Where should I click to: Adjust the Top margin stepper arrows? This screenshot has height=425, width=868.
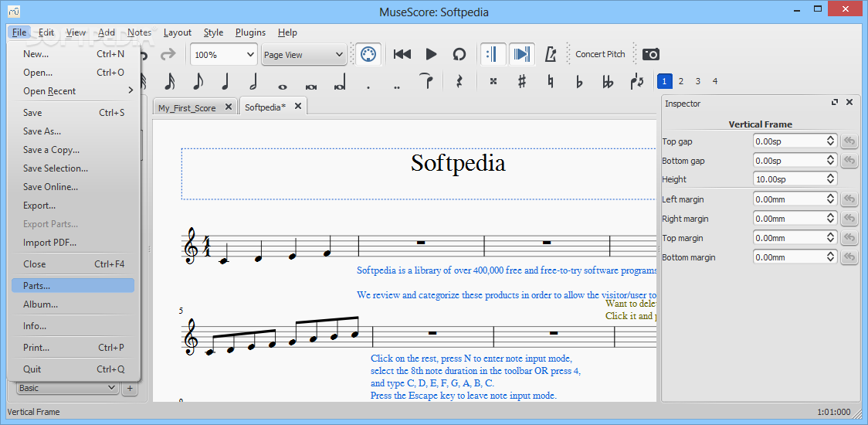[830, 238]
